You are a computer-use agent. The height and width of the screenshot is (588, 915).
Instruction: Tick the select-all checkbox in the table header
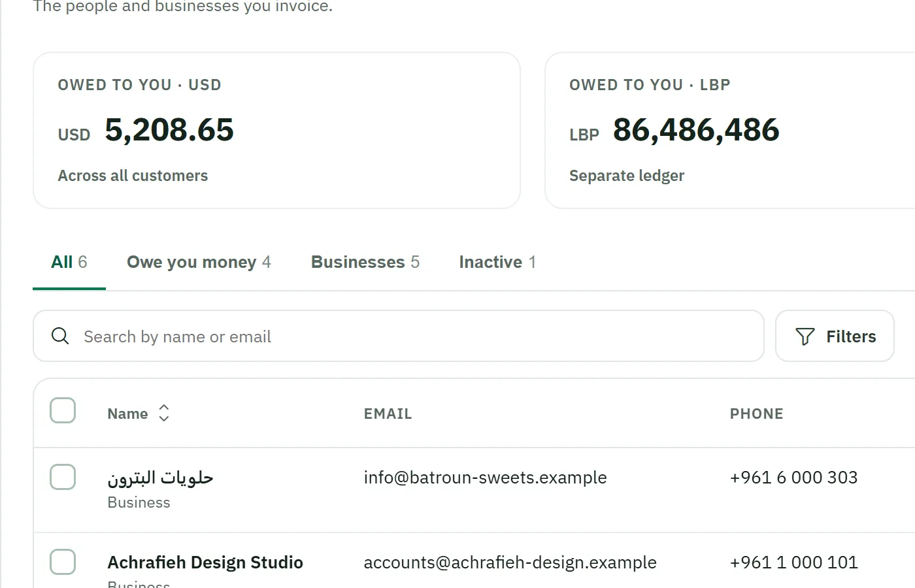tap(63, 410)
